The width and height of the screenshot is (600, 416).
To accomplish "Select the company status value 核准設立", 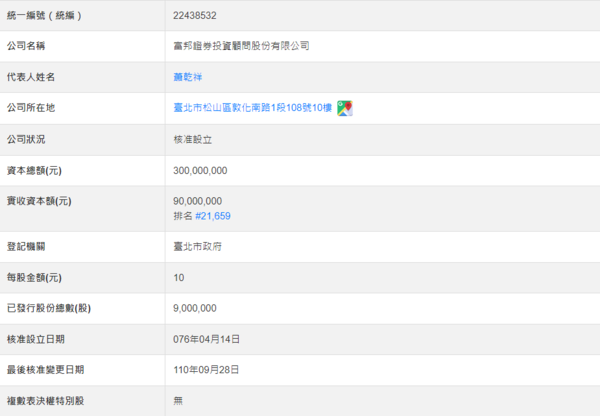I will (x=191, y=139).
